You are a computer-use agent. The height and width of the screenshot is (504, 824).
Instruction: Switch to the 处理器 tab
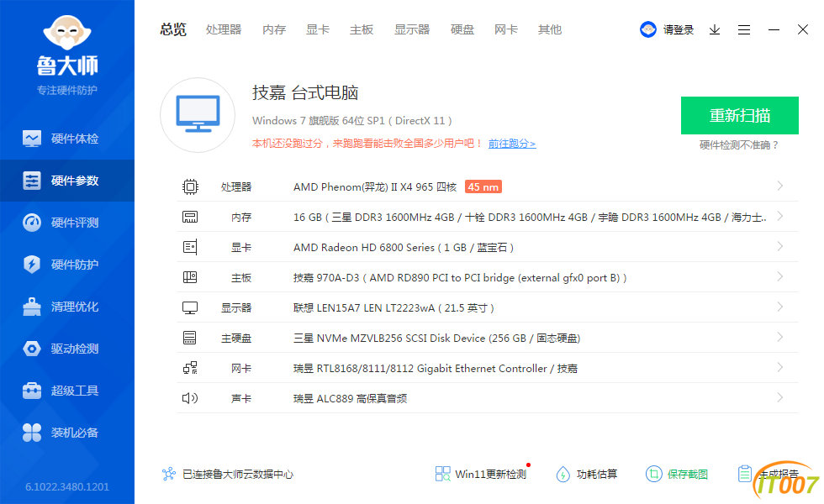pyautogui.click(x=224, y=29)
